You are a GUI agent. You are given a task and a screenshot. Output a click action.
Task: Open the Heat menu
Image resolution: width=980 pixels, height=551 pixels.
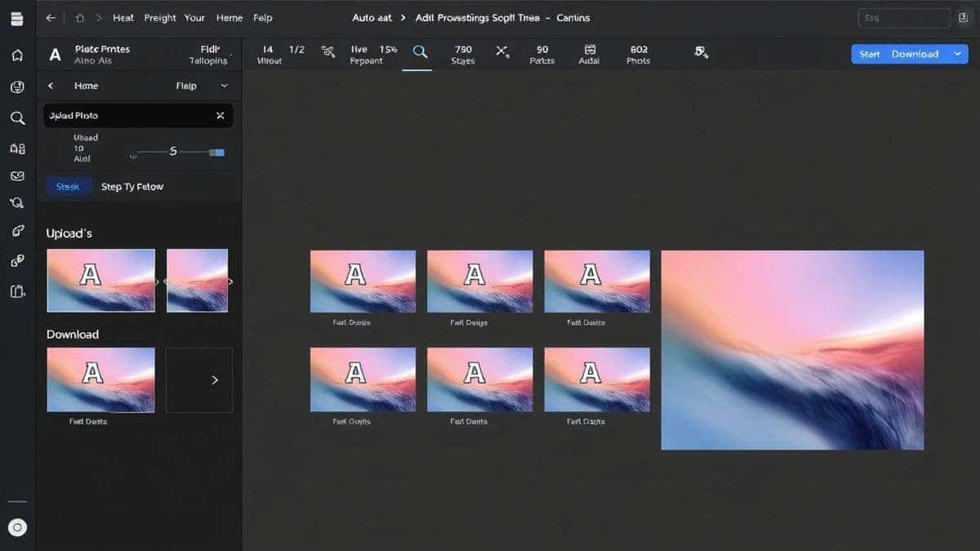[x=123, y=18]
